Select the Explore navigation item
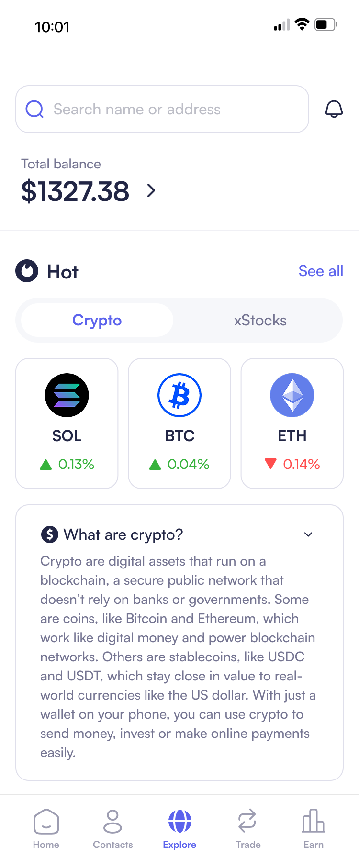 tap(179, 829)
